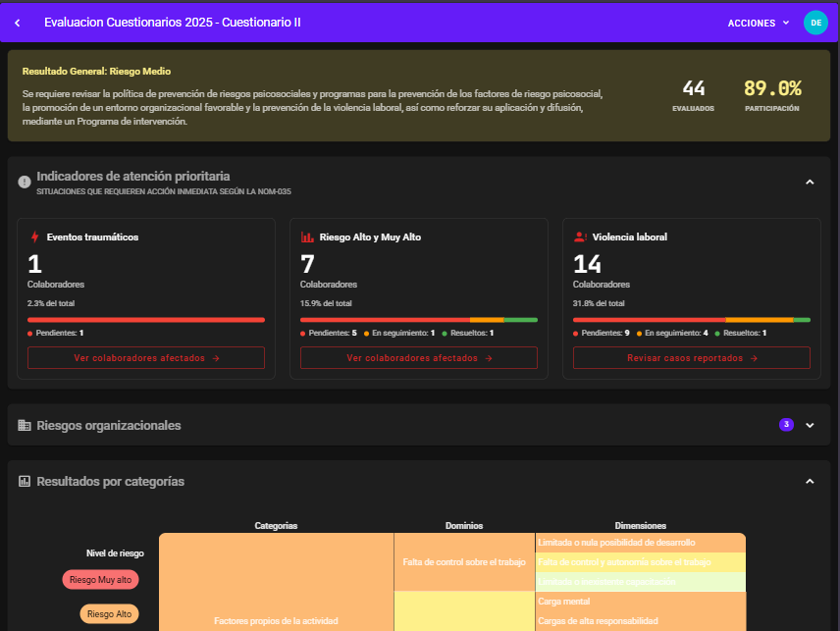Click the back arrow in the header
The height and width of the screenshot is (631, 840).
[x=17, y=22]
